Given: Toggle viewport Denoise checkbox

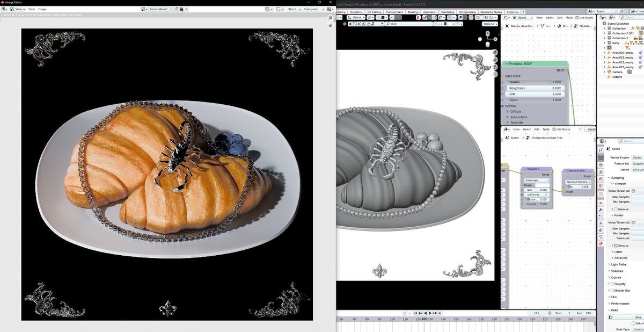Looking at the screenshot, I should [616, 209].
